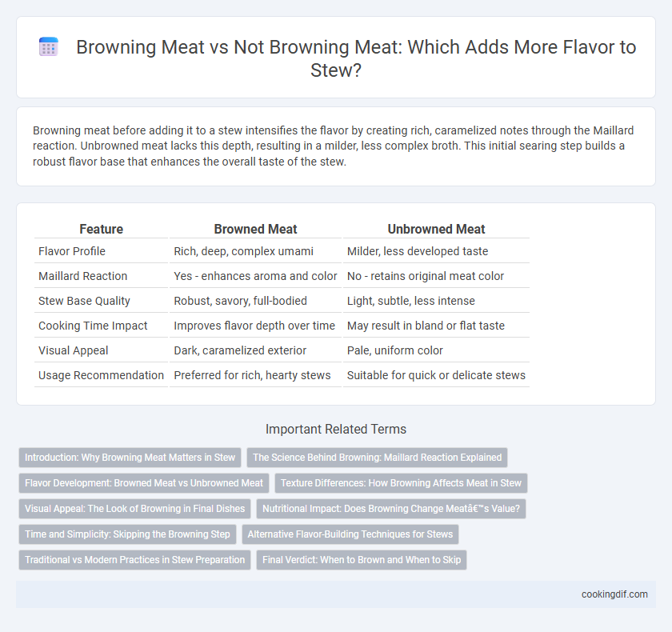672x632 pixels.
Task: Click the calendar grid icon beside the title
Action: coord(49,46)
